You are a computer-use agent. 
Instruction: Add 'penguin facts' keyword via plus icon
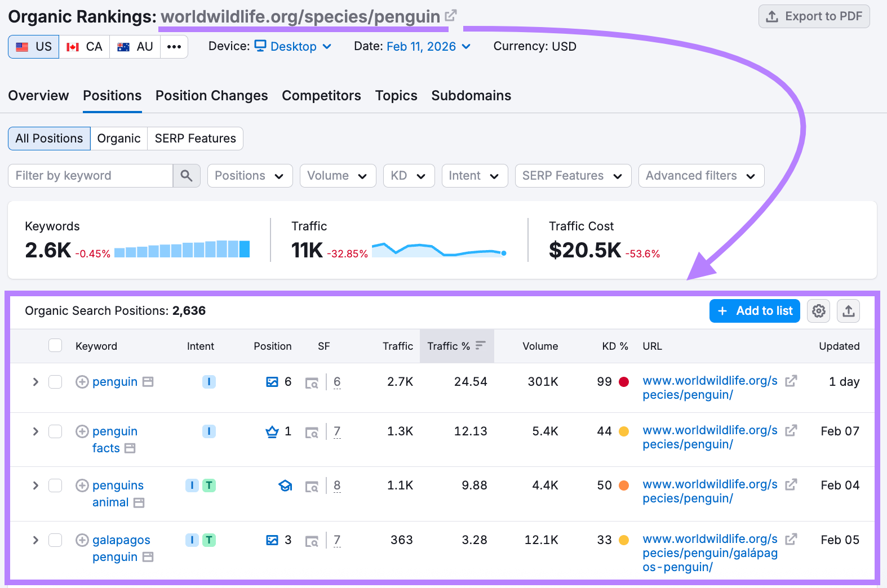(x=82, y=431)
